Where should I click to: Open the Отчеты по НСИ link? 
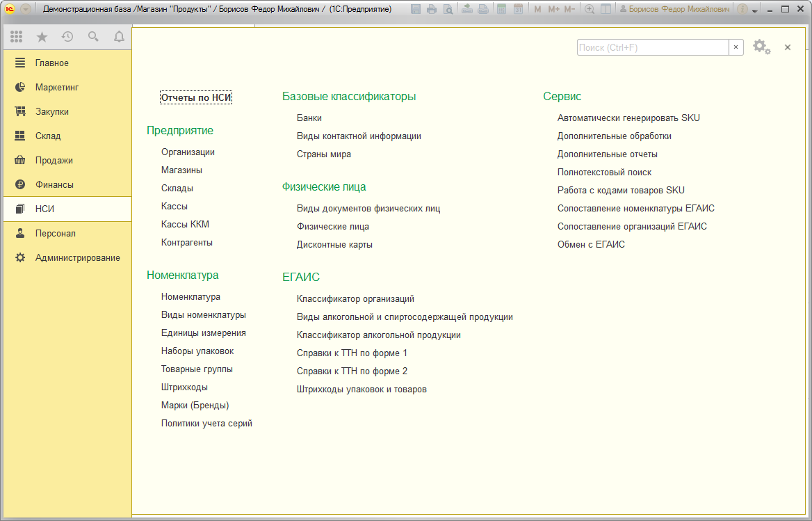click(x=196, y=97)
